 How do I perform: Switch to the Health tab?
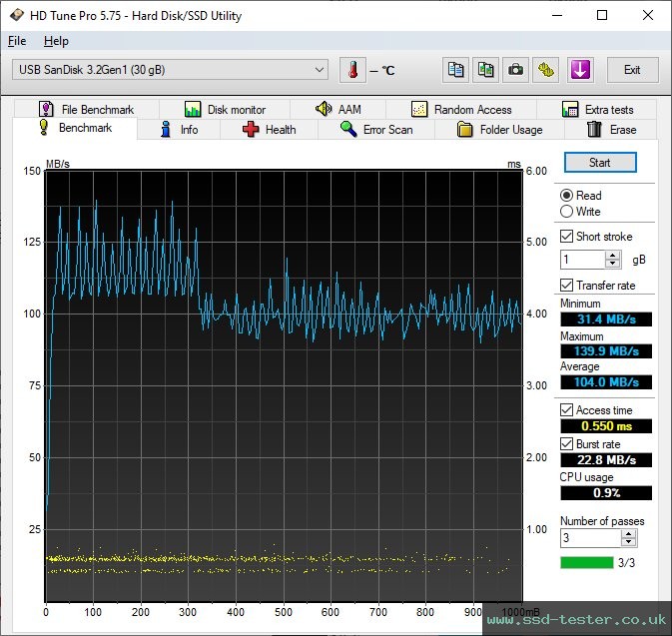pyautogui.click(x=269, y=130)
